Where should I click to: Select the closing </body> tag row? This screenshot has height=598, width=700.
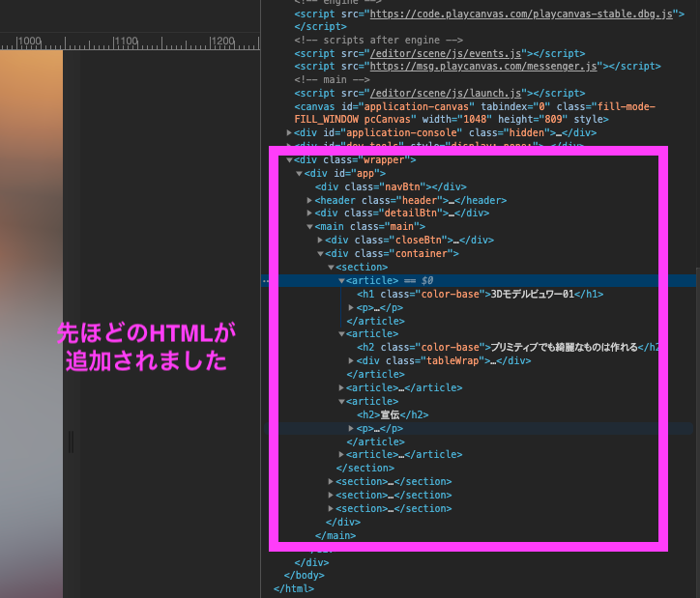point(304,575)
